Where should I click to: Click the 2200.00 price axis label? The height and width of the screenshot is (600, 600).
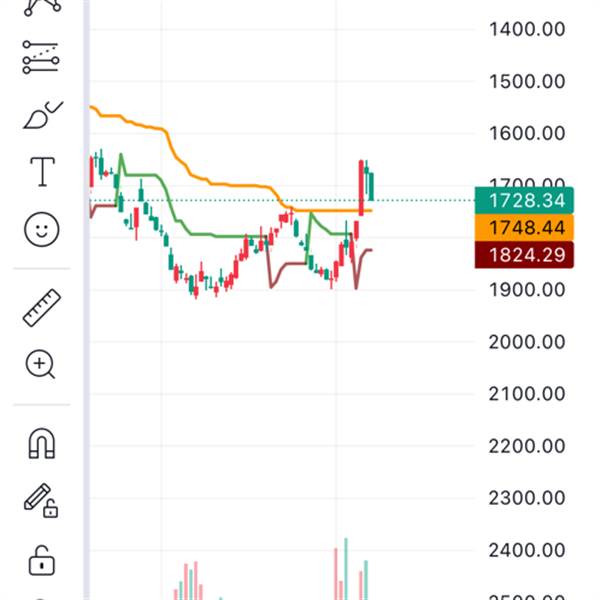[x=527, y=445]
